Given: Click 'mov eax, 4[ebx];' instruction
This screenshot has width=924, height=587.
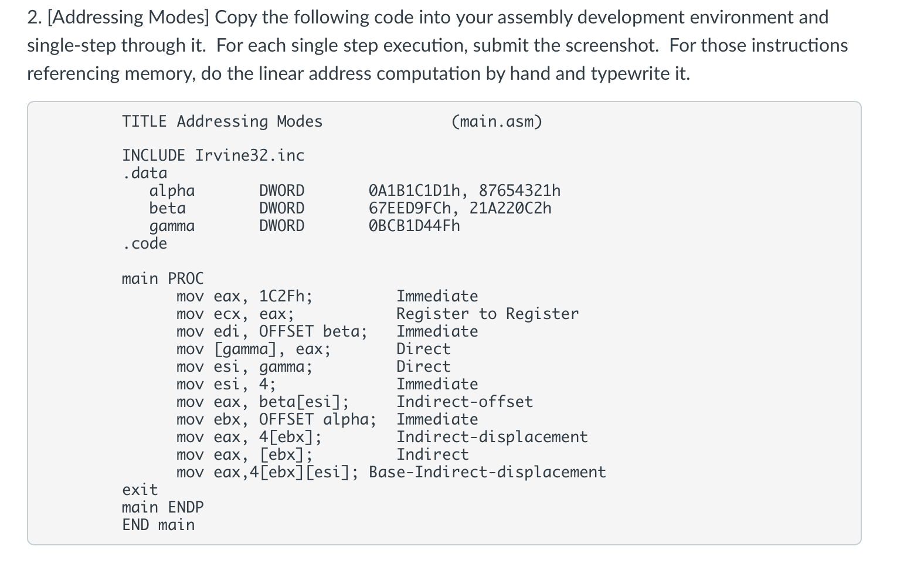Looking at the screenshot, I should [x=250, y=437].
